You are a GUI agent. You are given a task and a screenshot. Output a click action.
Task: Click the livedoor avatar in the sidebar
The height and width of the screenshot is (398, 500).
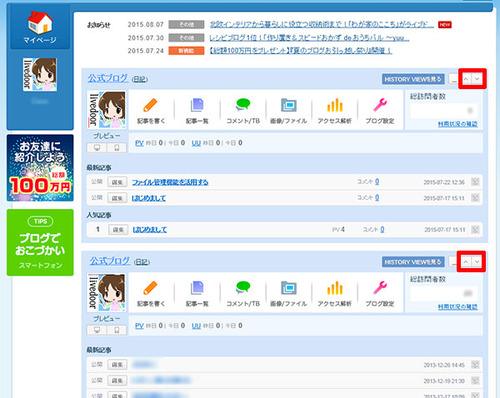(x=40, y=75)
